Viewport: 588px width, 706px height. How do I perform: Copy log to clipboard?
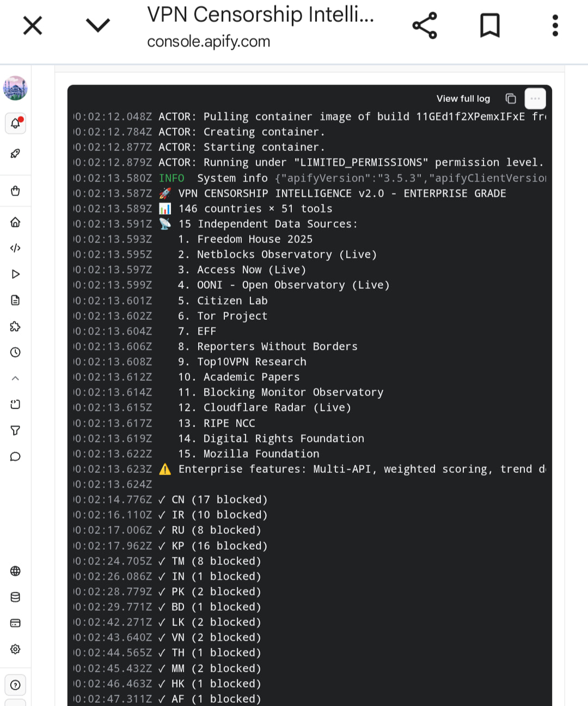point(511,99)
